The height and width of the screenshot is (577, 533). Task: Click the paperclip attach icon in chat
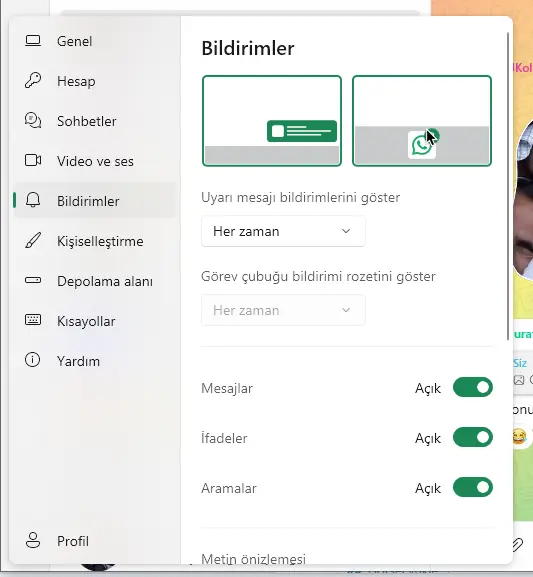[519, 545]
